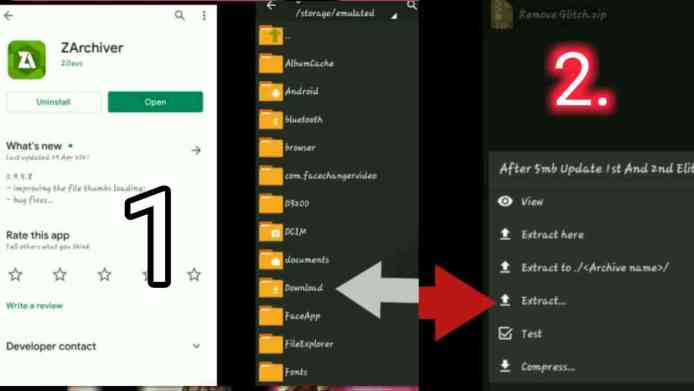
Task: Open What's new details arrow
Action: point(196,151)
